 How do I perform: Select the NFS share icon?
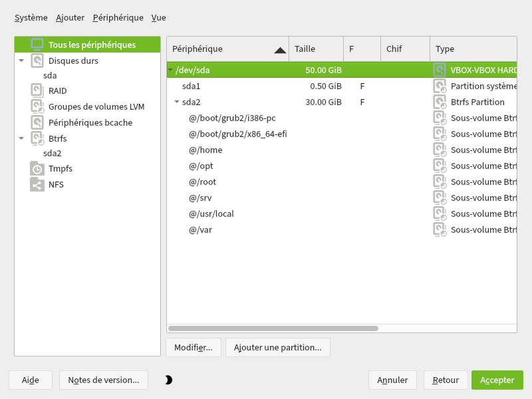[x=37, y=185]
